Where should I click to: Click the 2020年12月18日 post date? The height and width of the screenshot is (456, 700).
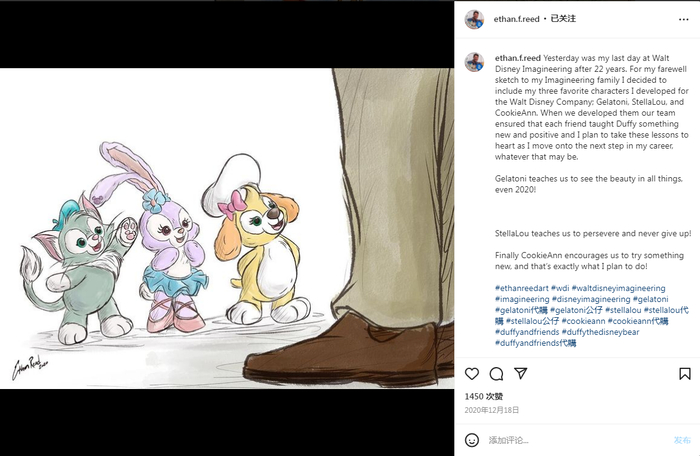pos(492,410)
